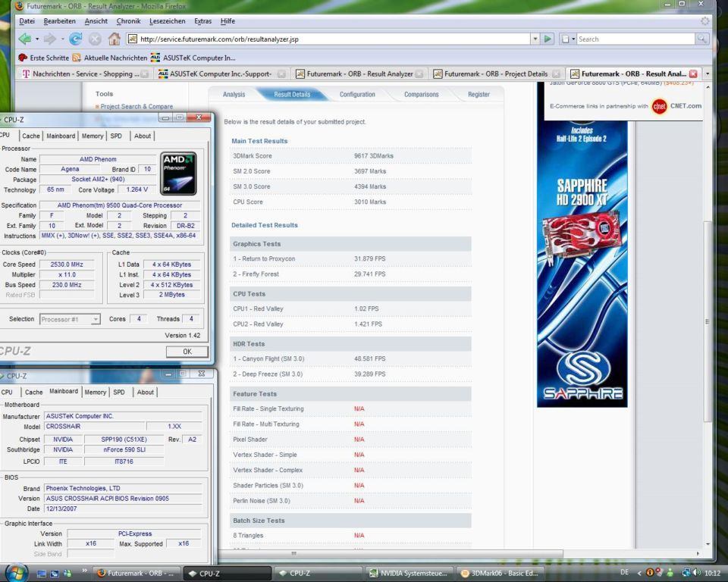Open the address bar history dropdown arrow
Screen dimensions: 728x582
click(535, 39)
